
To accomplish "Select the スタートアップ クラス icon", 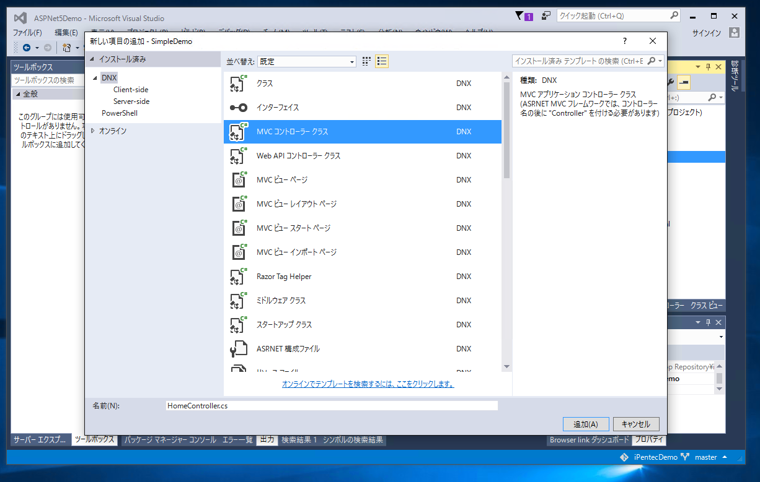I will [238, 324].
